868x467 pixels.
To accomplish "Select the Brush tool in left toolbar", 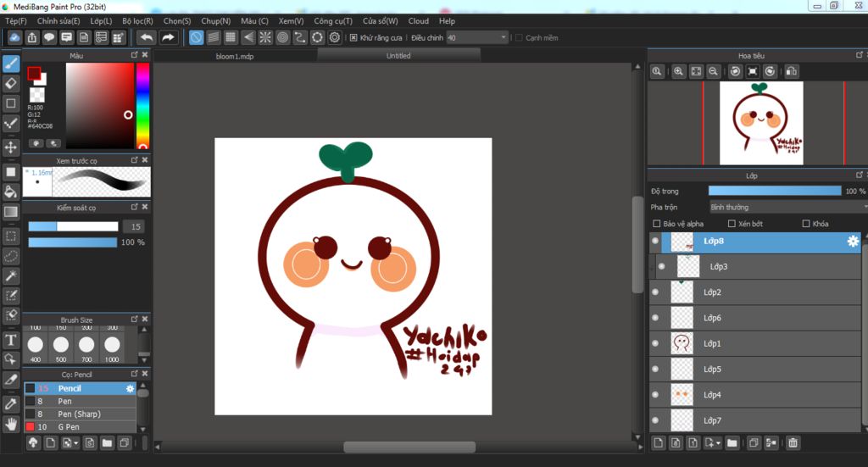I will [x=11, y=63].
